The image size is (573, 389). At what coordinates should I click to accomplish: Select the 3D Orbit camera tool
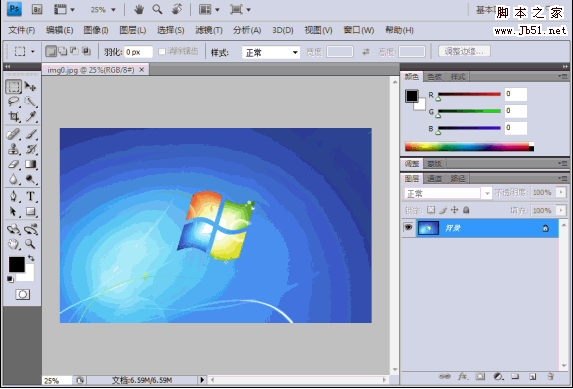(x=30, y=229)
